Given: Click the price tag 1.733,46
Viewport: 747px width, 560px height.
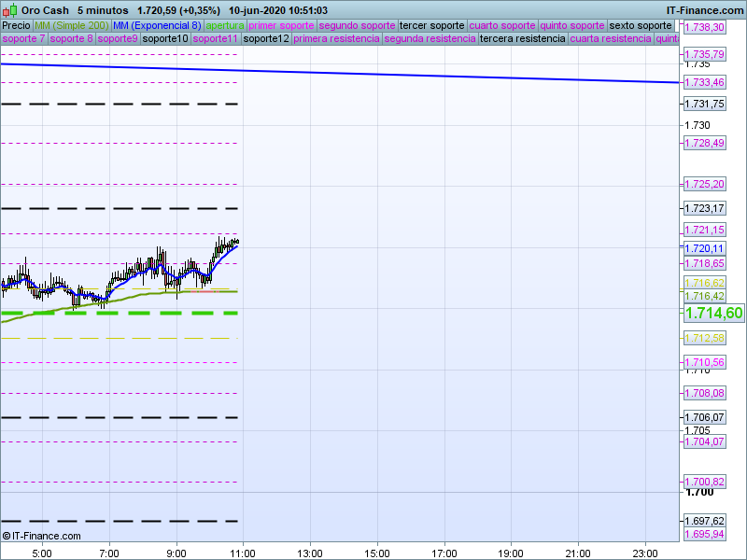Looking at the screenshot, I should click(x=705, y=82).
